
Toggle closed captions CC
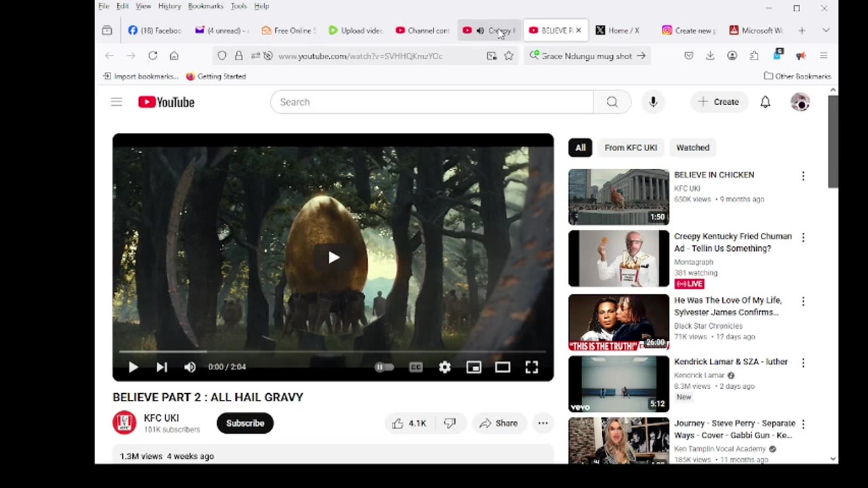(x=416, y=367)
